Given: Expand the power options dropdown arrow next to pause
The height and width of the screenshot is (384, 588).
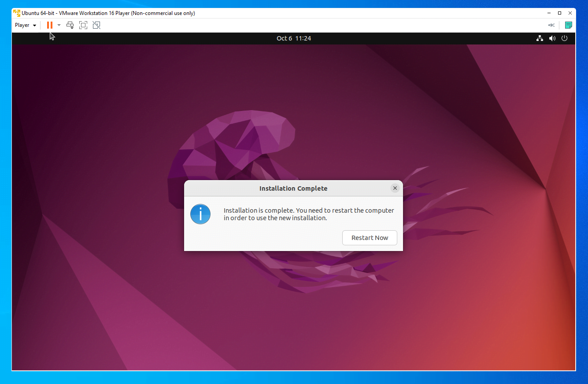Looking at the screenshot, I should (x=59, y=25).
